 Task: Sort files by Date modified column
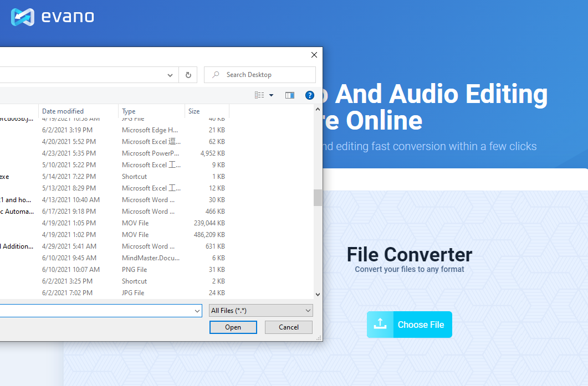63,111
